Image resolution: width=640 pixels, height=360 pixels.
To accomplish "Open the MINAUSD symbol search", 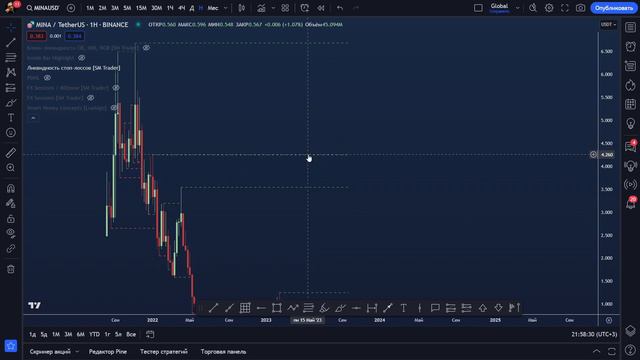I will point(43,8).
